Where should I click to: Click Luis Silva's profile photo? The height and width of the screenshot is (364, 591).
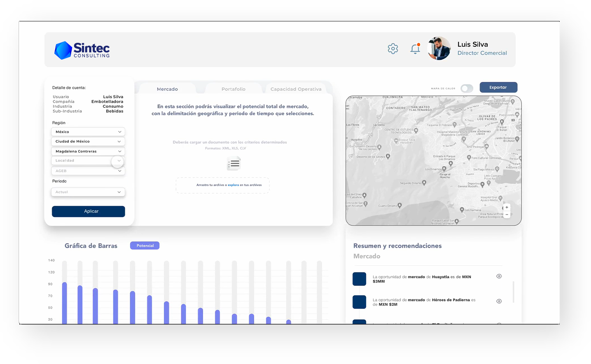[439, 49]
